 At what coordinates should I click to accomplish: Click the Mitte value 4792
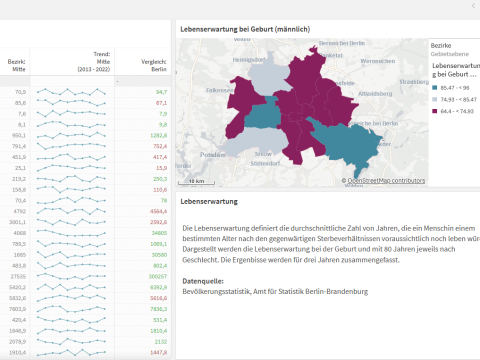[20, 211]
